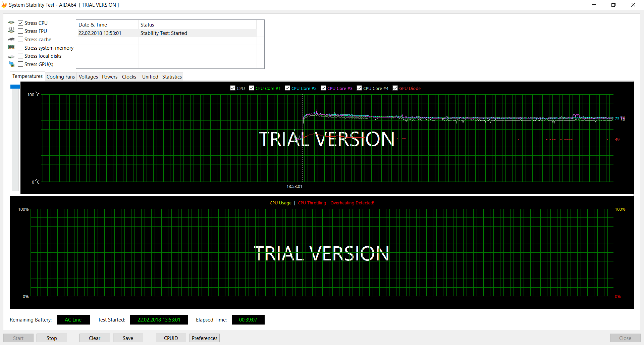The image size is (644, 345).
Task: Stop the stability test
Action: tap(52, 338)
